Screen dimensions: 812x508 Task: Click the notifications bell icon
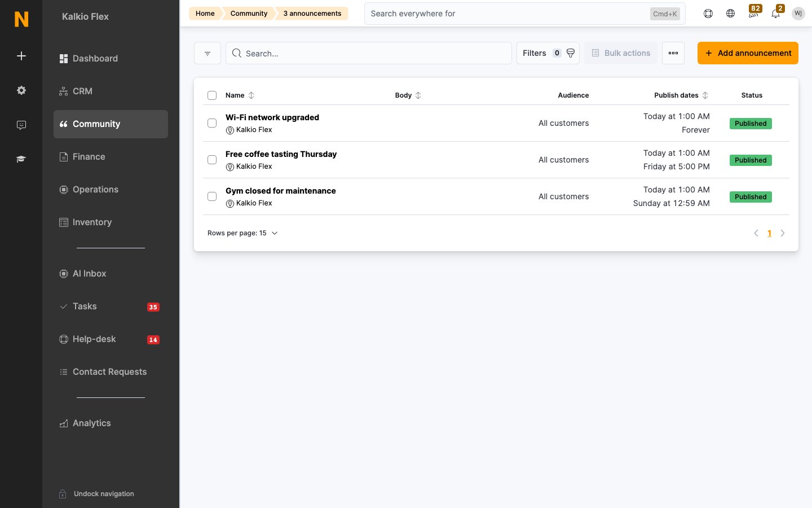coord(775,14)
